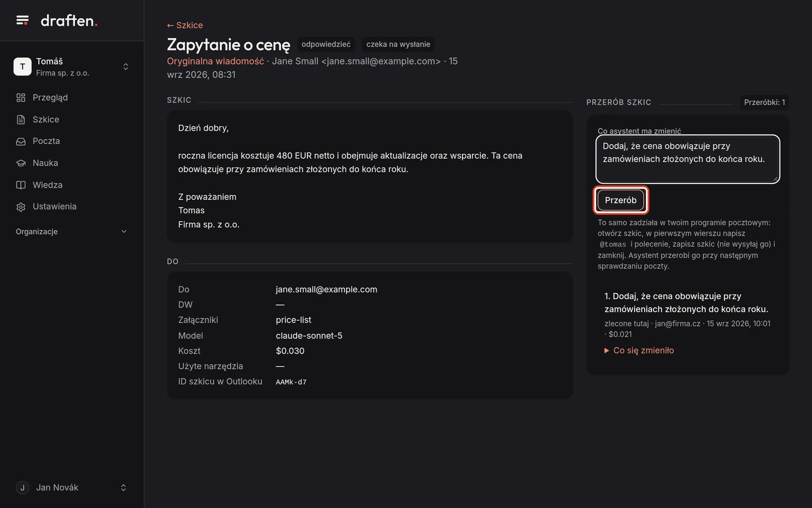The image size is (812, 508).
Task: Click the price-list attachment value
Action: (x=293, y=320)
